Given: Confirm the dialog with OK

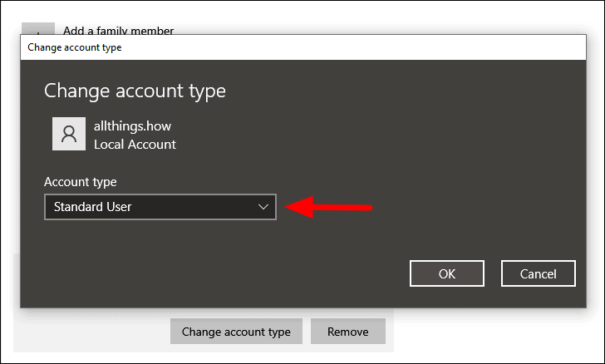Looking at the screenshot, I should click(447, 273).
